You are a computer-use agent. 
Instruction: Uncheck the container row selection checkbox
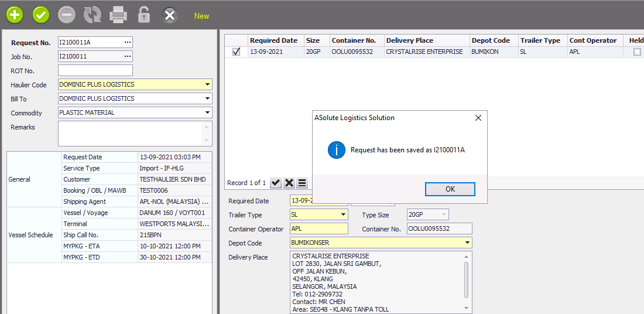point(237,52)
